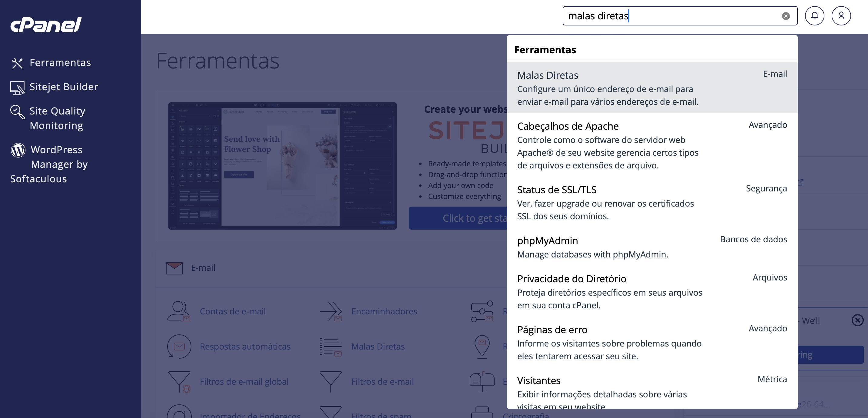Dismiss the banner with the circled X

coord(858,320)
